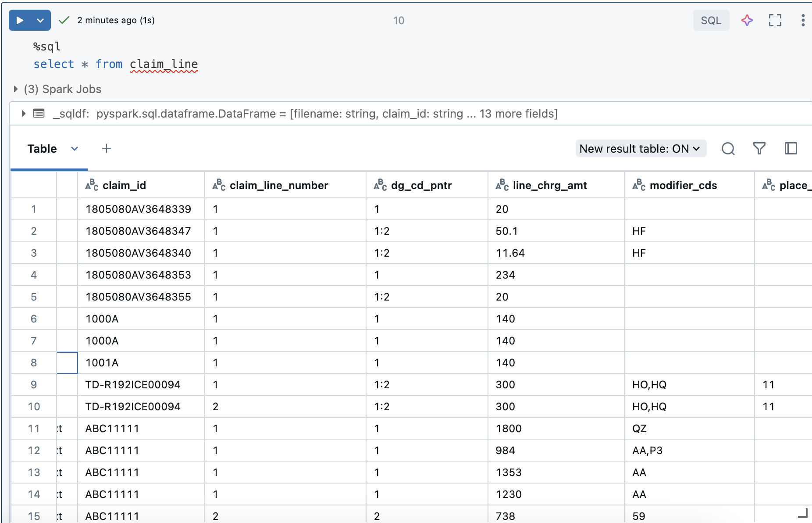Search the result table
Screen dimensions: 812x523
(x=728, y=149)
